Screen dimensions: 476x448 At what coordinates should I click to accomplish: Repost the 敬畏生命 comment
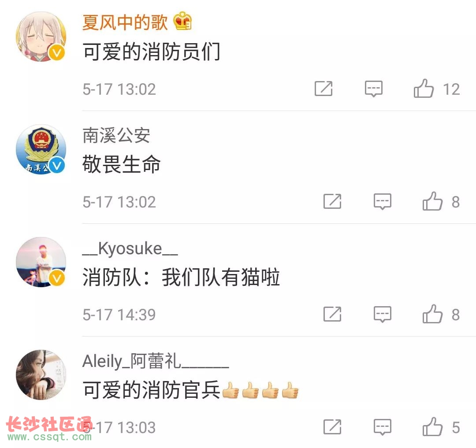click(332, 201)
